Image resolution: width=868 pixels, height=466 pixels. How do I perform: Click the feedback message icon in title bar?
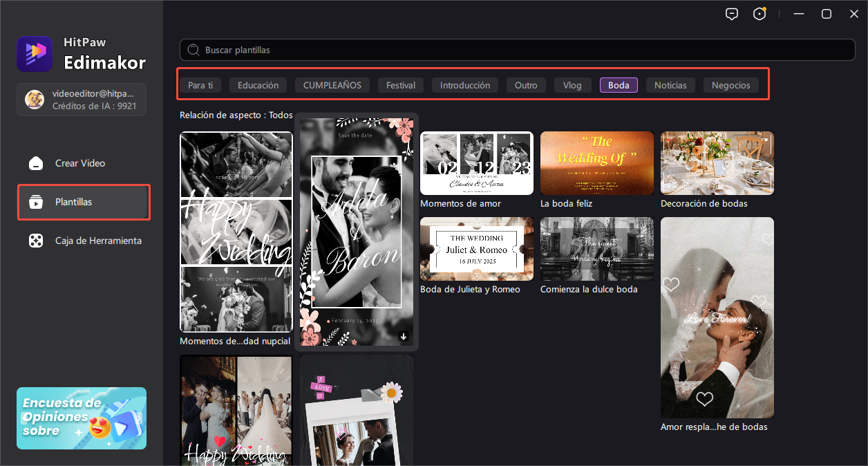click(x=732, y=14)
